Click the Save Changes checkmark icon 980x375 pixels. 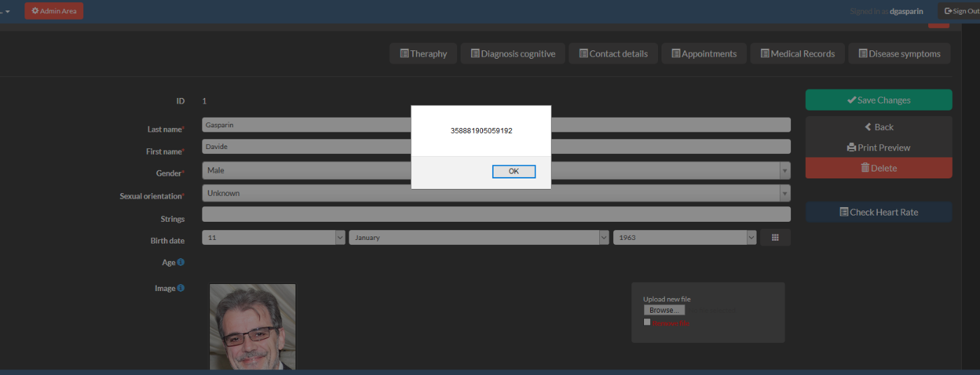point(851,100)
